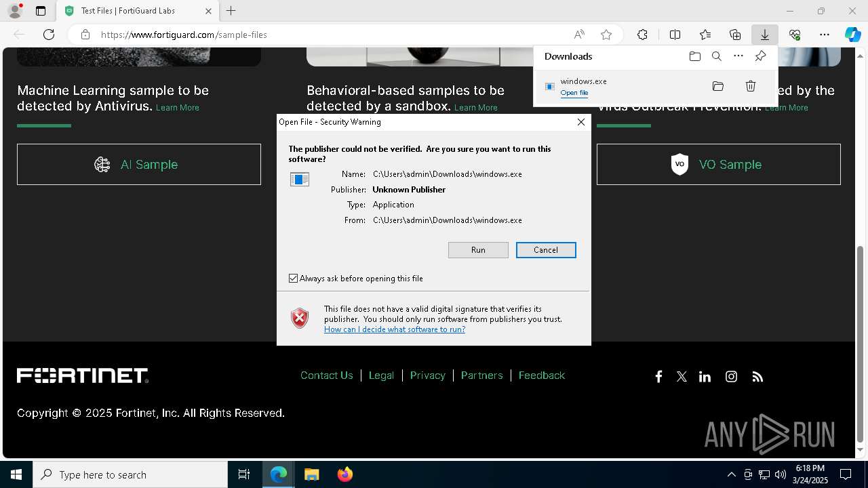Open 'How can I decide what software to run?'
This screenshot has height=488, width=868.
point(395,329)
